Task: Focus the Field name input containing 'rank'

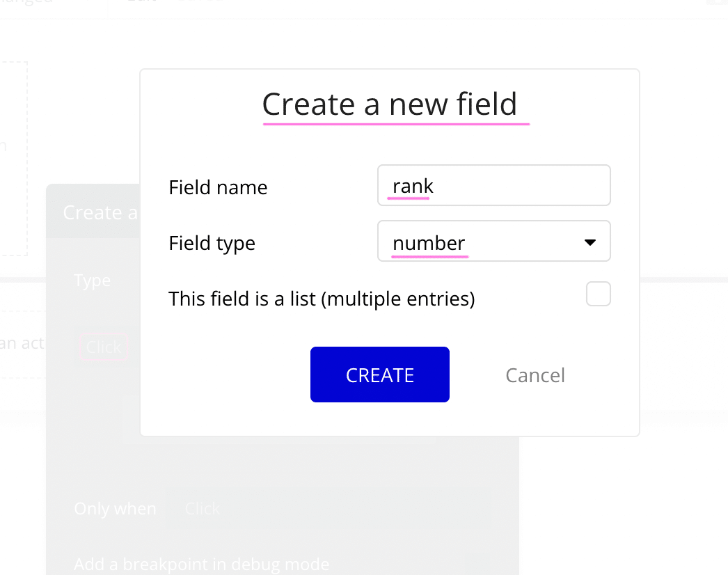Action: click(493, 185)
